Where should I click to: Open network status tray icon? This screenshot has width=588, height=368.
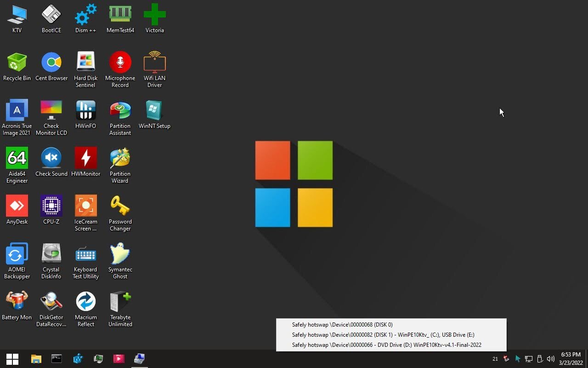529,359
